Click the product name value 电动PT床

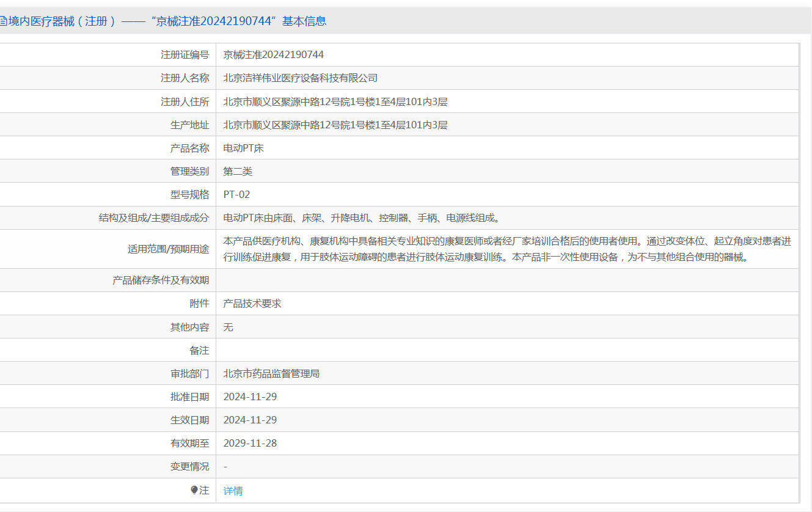click(x=244, y=148)
